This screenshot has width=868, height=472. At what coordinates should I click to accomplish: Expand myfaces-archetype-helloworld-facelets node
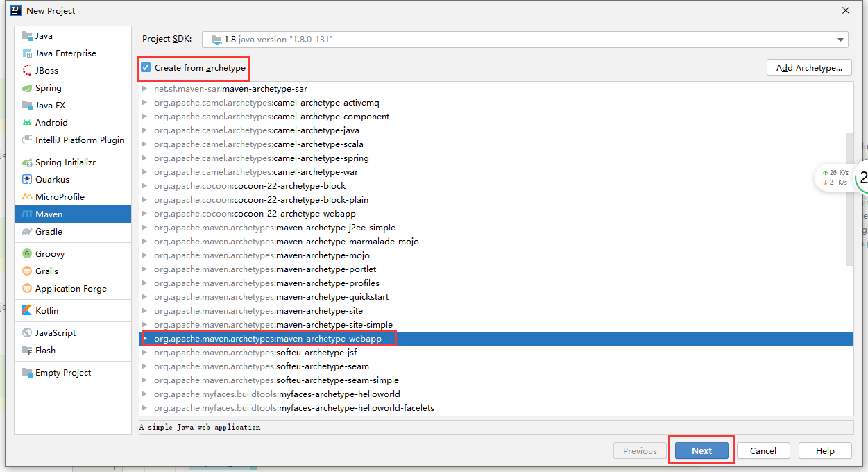pyautogui.click(x=144, y=408)
